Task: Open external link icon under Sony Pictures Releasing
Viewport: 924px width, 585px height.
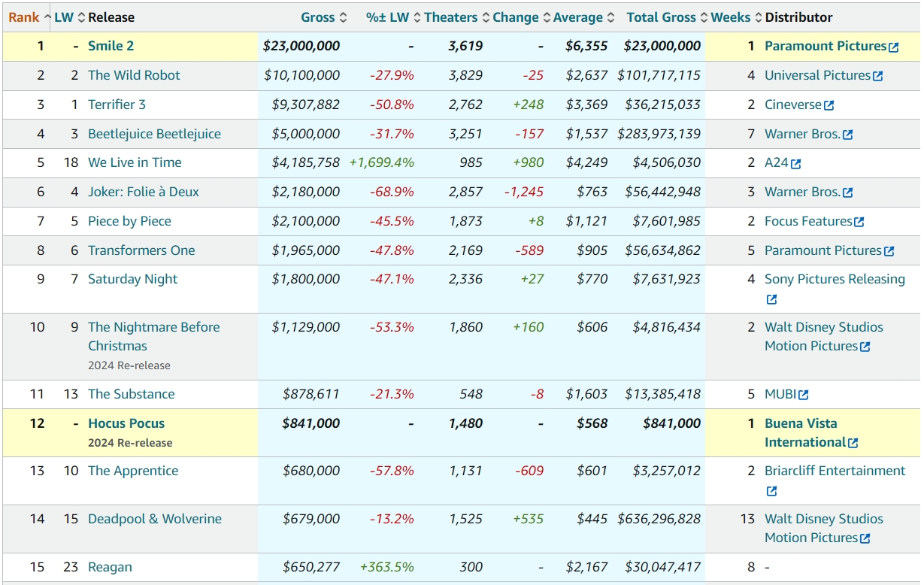Action: click(771, 299)
